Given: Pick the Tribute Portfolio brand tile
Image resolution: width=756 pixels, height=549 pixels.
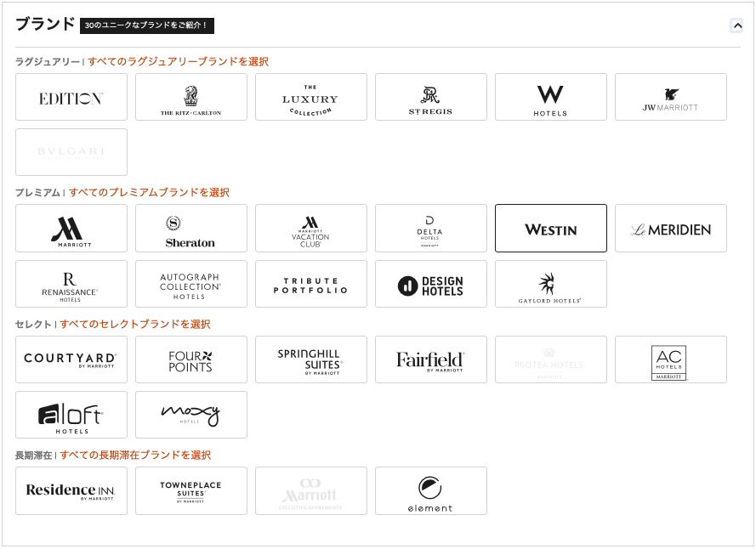Looking at the screenshot, I should pyautogui.click(x=311, y=284).
